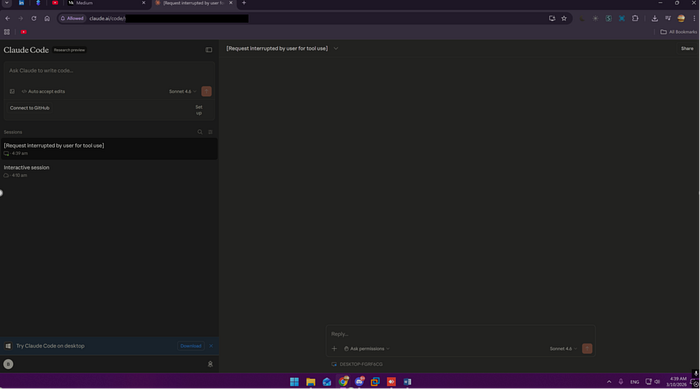Open sidebar Sonnet 4.6 model dropdown
The width and height of the screenshot is (700, 389).
183,92
